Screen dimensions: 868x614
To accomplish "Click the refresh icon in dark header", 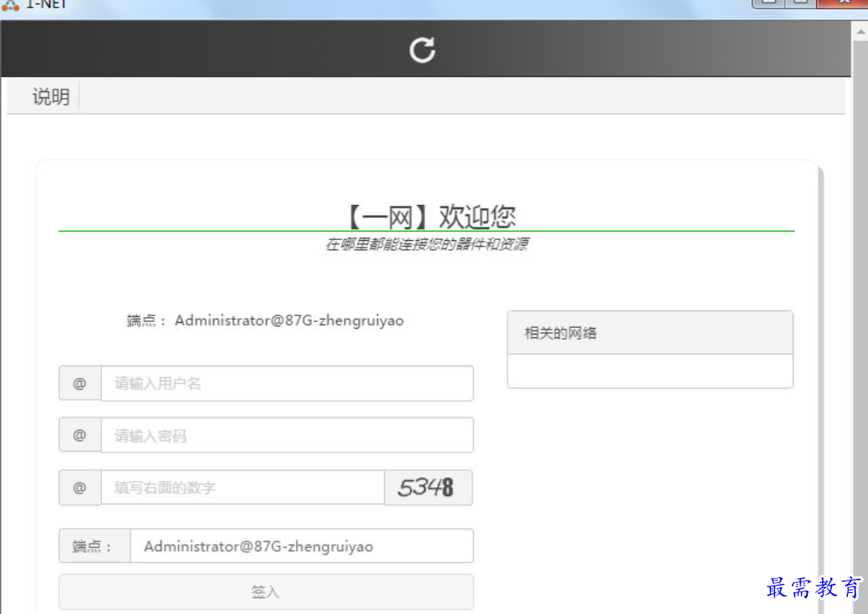I will (422, 50).
